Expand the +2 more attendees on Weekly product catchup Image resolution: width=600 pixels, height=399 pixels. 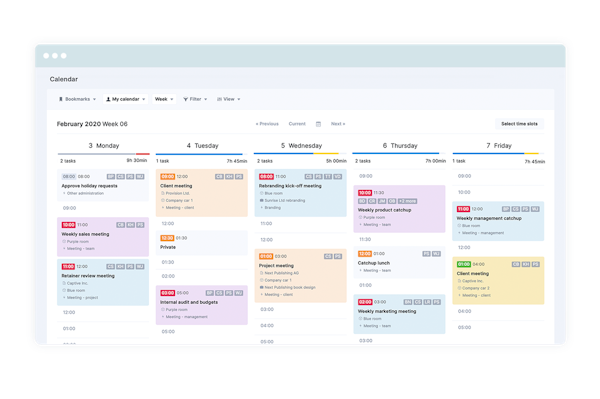point(408,201)
